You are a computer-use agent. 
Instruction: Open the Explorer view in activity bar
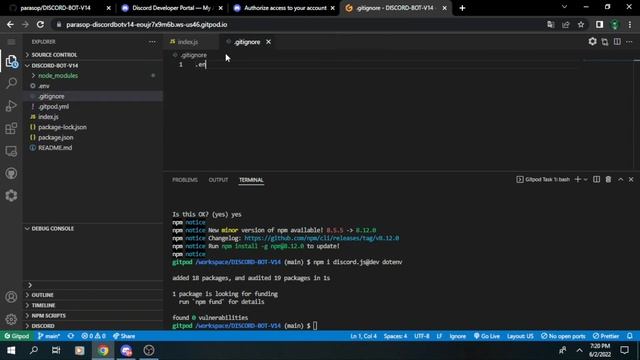(11, 61)
